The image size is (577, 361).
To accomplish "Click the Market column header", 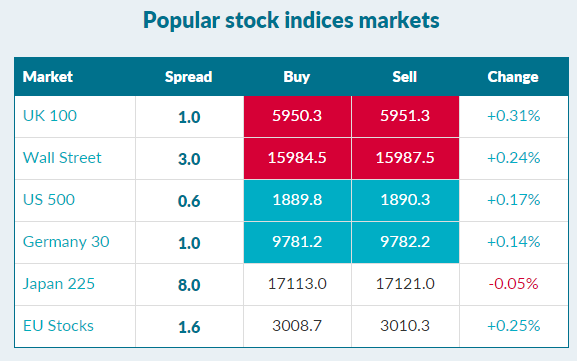I will [48, 77].
